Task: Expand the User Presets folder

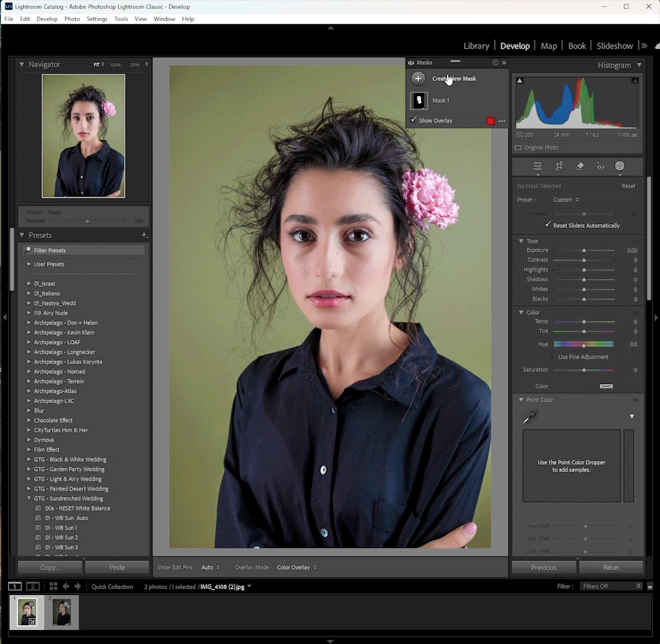Action: pos(29,264)
